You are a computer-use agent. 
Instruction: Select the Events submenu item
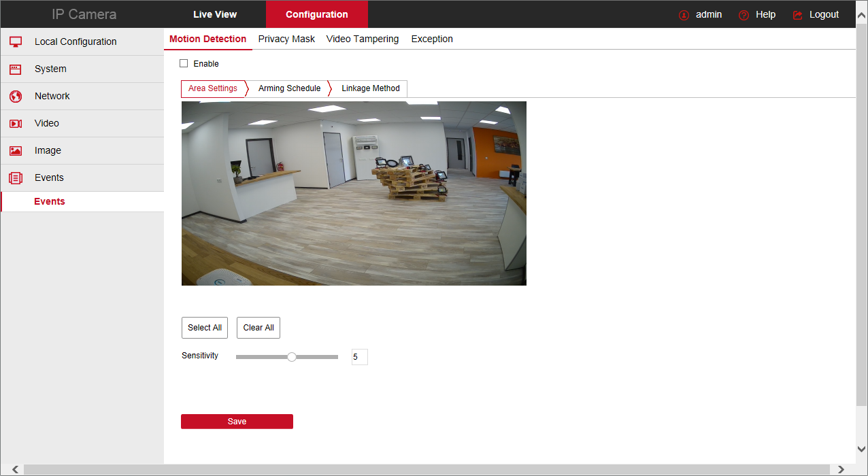click(82, 201)
